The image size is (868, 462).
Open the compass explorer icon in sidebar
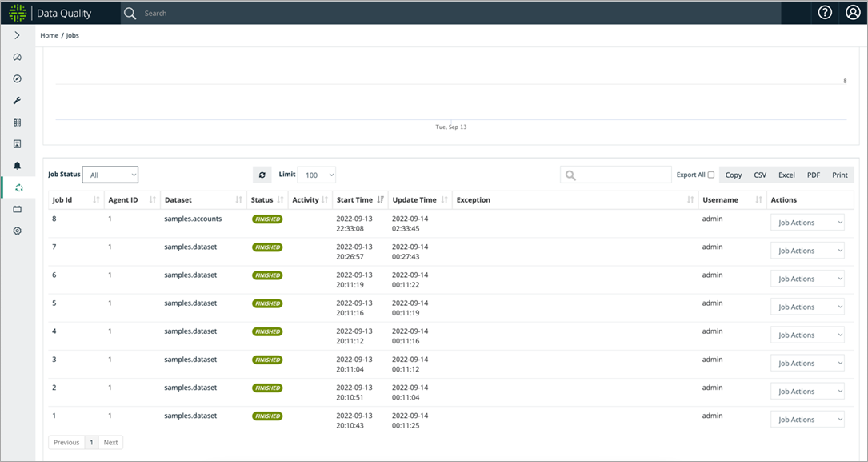click(x=17, y=78)
